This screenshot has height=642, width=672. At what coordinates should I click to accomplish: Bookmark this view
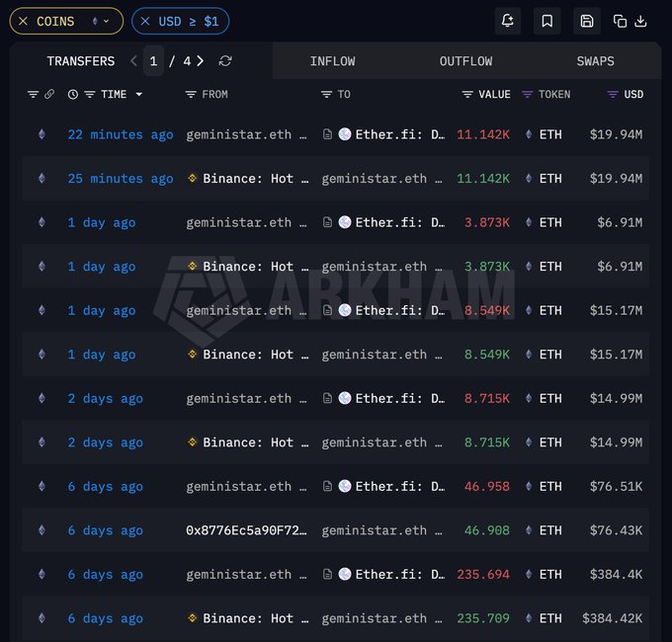click(x=546, y=21)
